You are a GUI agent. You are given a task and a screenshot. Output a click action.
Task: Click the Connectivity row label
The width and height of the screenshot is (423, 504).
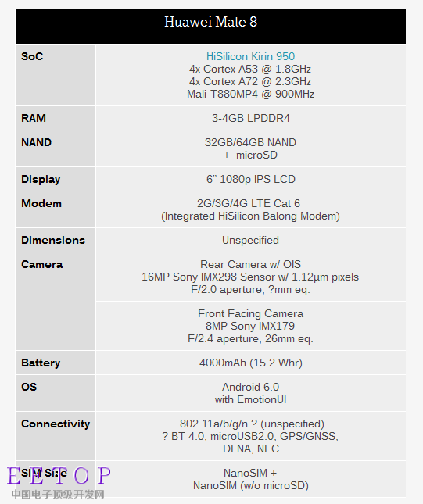(x=56, y=424)
